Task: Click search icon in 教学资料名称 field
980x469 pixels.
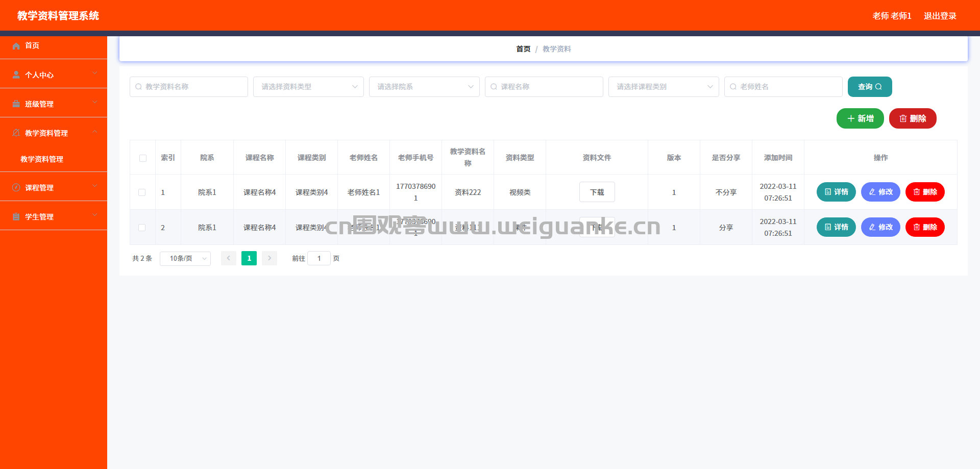Action: (x=138, y=87)
